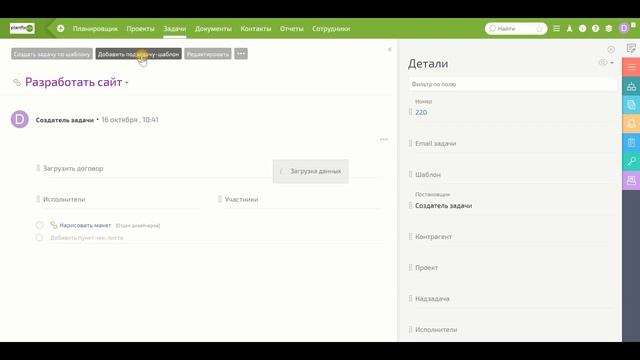
Task: Open dropdown arrow next to Разработать сайт
Action: (x=127, y=83)
